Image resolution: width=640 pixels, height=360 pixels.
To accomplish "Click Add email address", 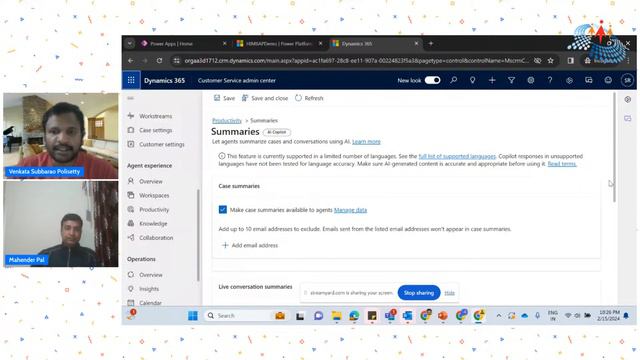I will 250,245.
